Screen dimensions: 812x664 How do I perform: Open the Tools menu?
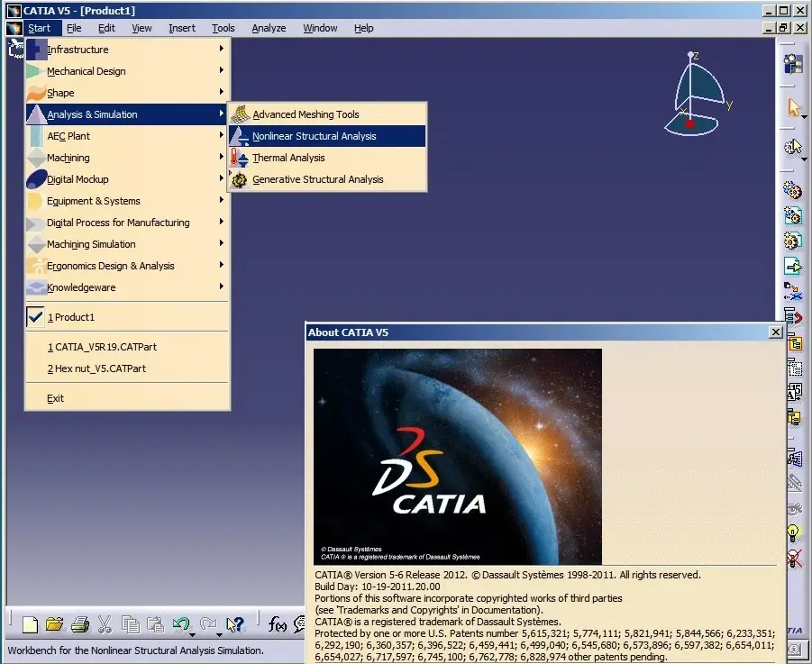coord(224,28)
